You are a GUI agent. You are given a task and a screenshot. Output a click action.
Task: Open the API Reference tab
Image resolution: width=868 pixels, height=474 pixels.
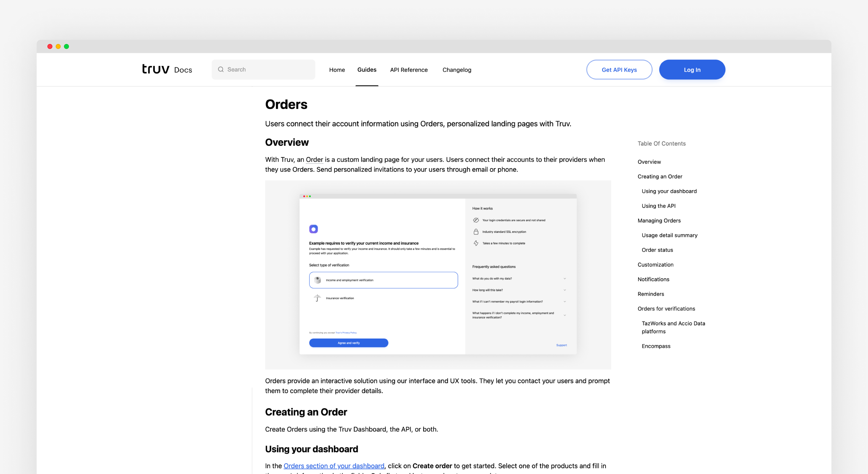(x=409, y=70)
